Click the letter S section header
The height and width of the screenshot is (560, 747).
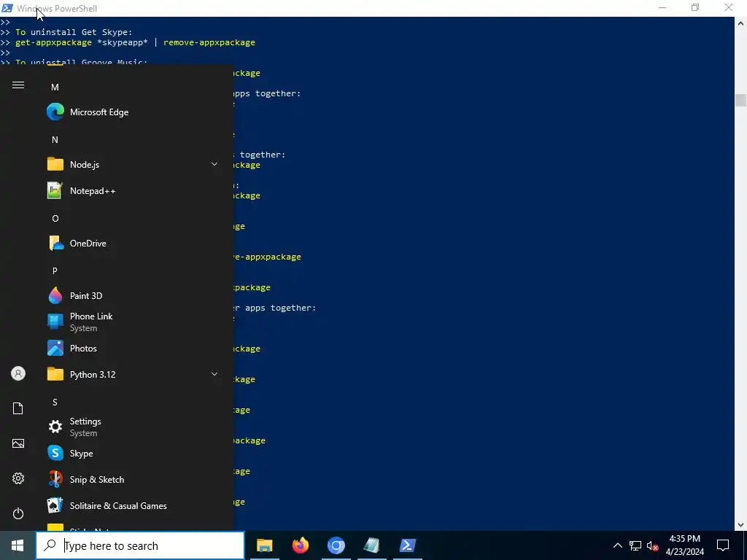[x=55, y=402]
